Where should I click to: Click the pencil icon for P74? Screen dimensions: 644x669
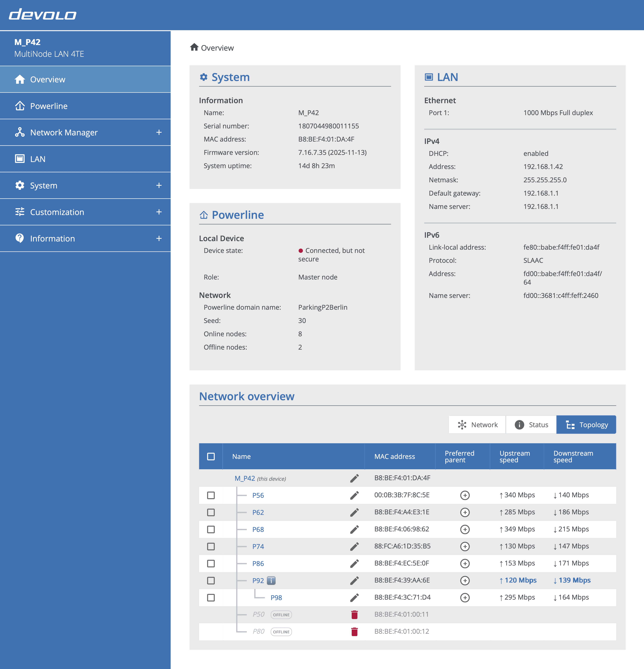[354, 546]
